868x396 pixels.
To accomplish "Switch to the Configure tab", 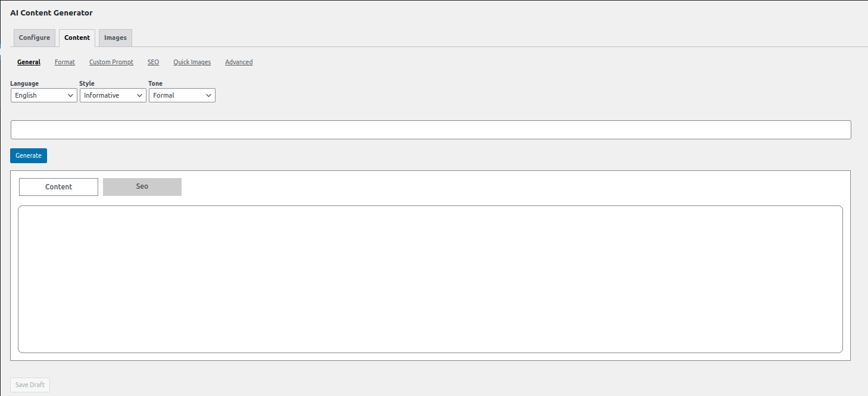I will pos(35,38).
